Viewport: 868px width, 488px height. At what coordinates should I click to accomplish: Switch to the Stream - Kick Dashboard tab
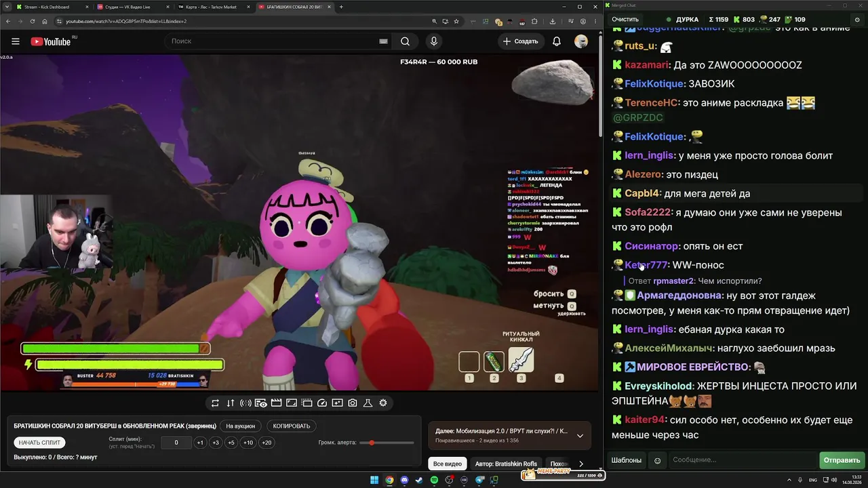(52, 7)
